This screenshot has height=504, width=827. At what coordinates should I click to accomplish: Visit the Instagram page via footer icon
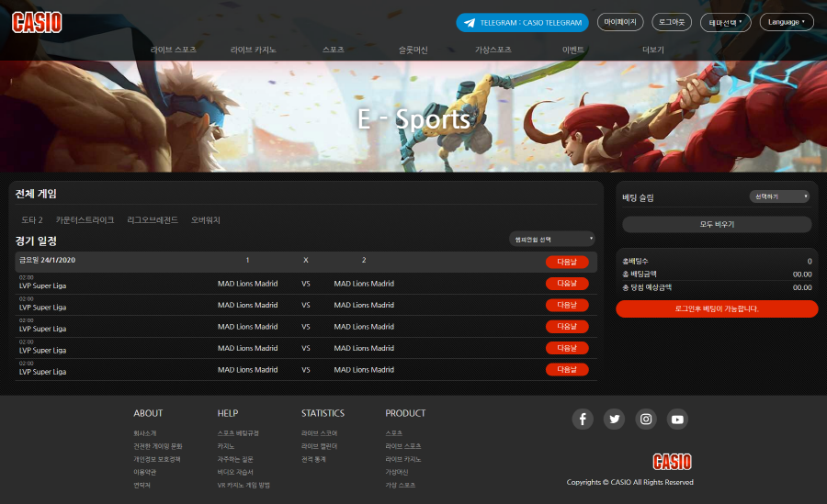[646, 420]
